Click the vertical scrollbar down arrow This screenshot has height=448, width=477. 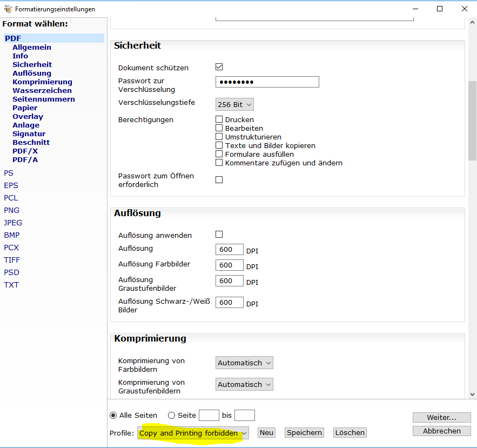(x=472, y=394)
